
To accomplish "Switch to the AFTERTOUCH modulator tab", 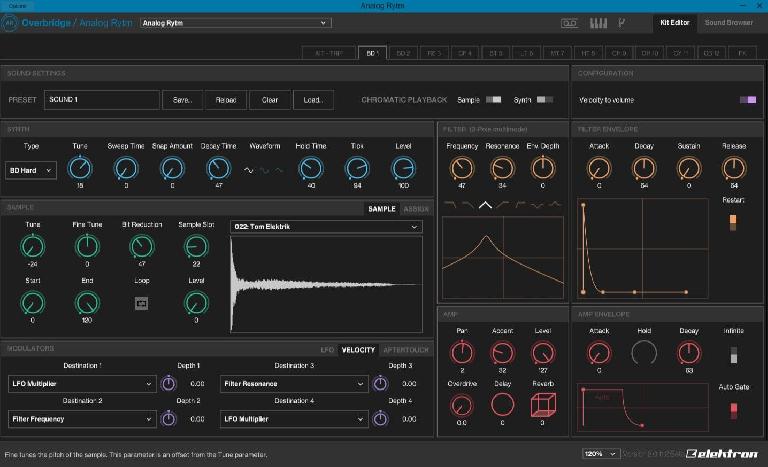I will (x=406, y=350).
